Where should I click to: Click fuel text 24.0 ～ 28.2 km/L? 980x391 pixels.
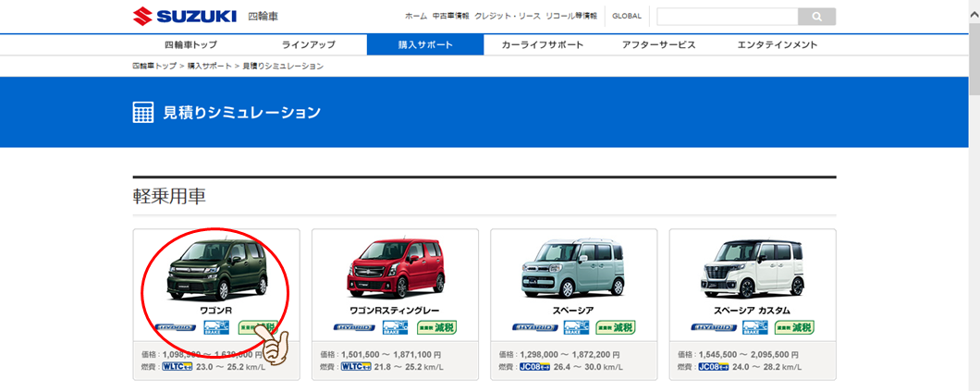click(x=766, y=367)
